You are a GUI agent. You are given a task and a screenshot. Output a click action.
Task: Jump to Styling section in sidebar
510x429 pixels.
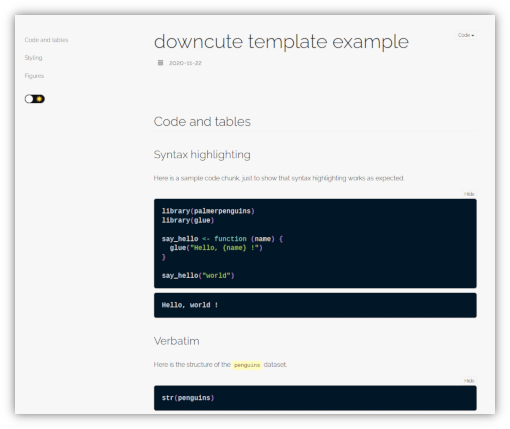33,58
